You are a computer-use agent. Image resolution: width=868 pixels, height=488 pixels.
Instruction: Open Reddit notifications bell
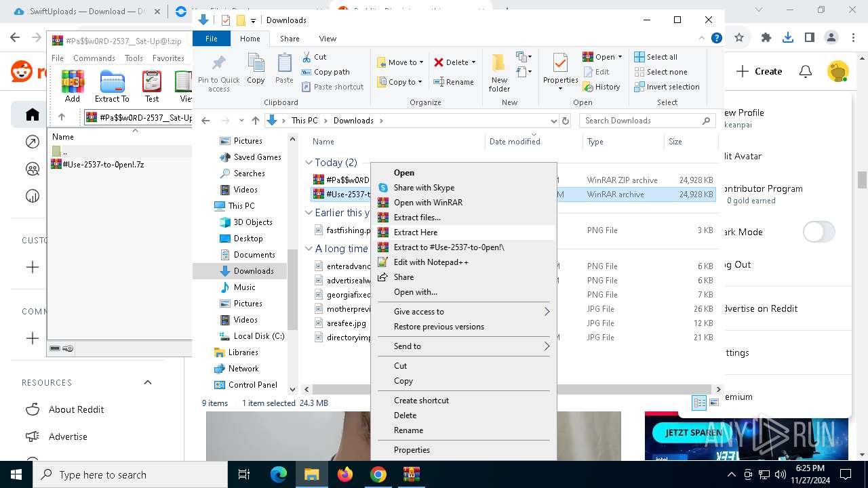(x=806, y=71)
